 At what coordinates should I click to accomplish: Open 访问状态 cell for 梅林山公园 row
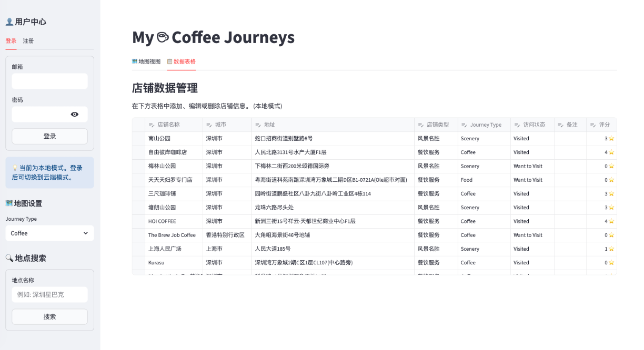(532, 166)
